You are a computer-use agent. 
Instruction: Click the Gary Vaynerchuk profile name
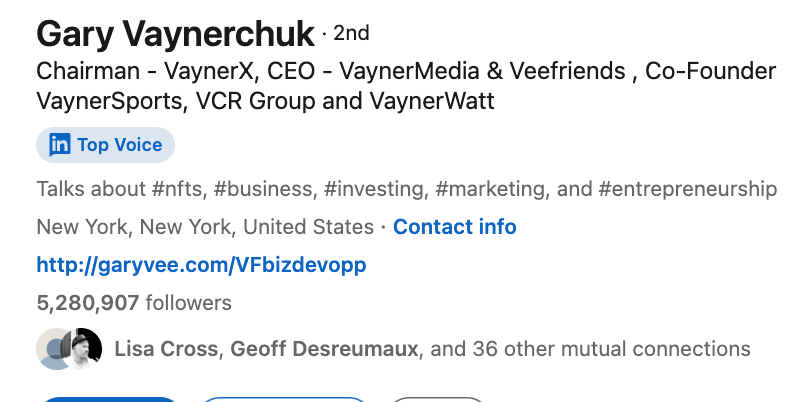pyautogui.click(x=175, y=35)
